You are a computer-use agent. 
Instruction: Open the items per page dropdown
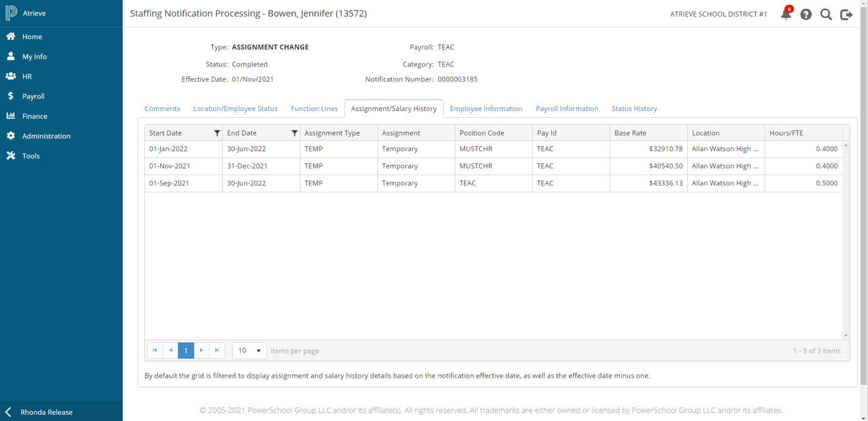[x=249, y=350]
